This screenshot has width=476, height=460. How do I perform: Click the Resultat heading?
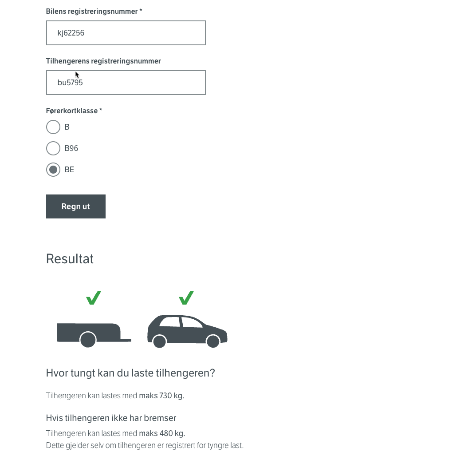(70, 259)
